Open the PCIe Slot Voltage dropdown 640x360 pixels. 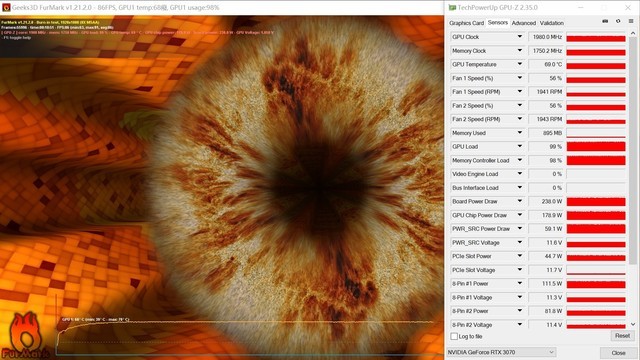[520, 270]
